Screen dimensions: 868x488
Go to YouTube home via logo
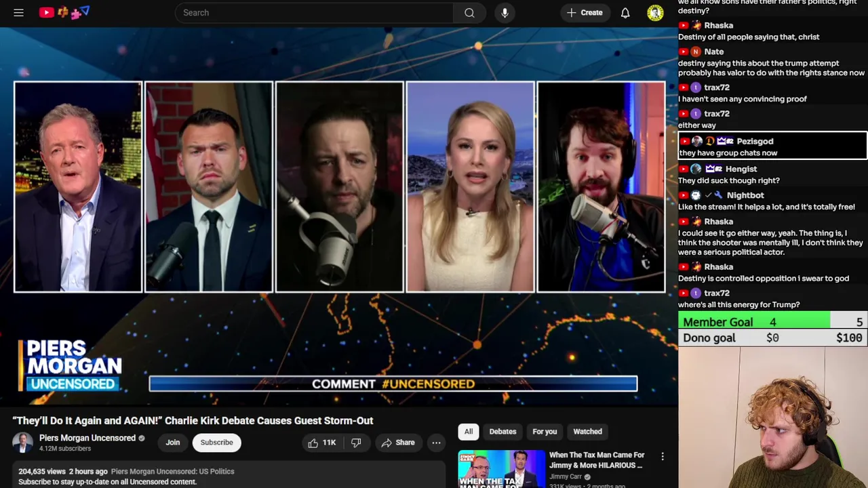click(x=64, y=12)
